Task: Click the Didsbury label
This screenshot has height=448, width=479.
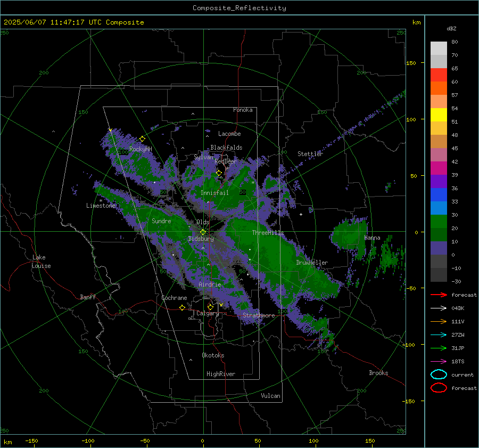Action: (x=201, y=239)
